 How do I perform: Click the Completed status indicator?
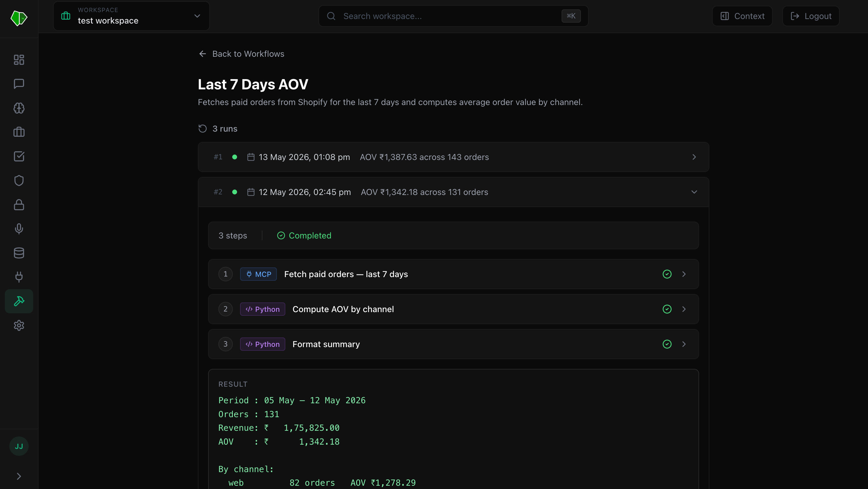(304, 235)
